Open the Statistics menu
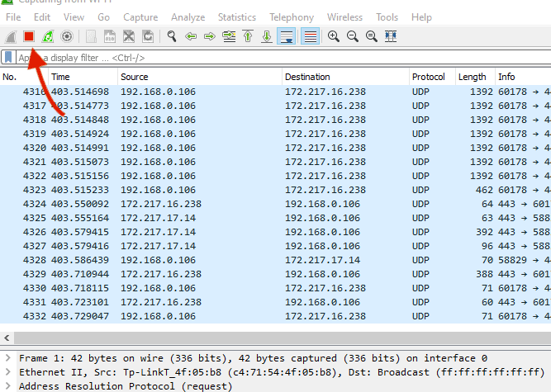Screen dimensions: 551x392 tap(237, 17)
